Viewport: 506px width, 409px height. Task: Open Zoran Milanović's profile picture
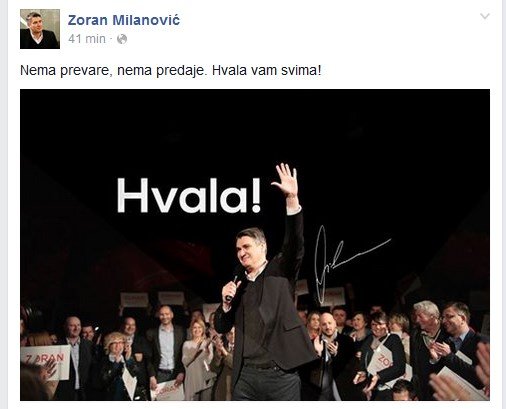(x=40, y=29)
